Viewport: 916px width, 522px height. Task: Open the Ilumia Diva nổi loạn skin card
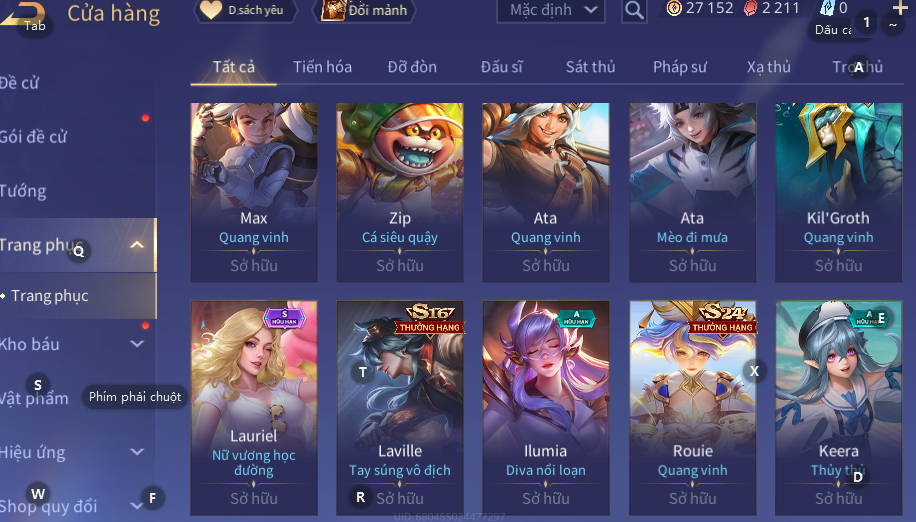[546, 408]
